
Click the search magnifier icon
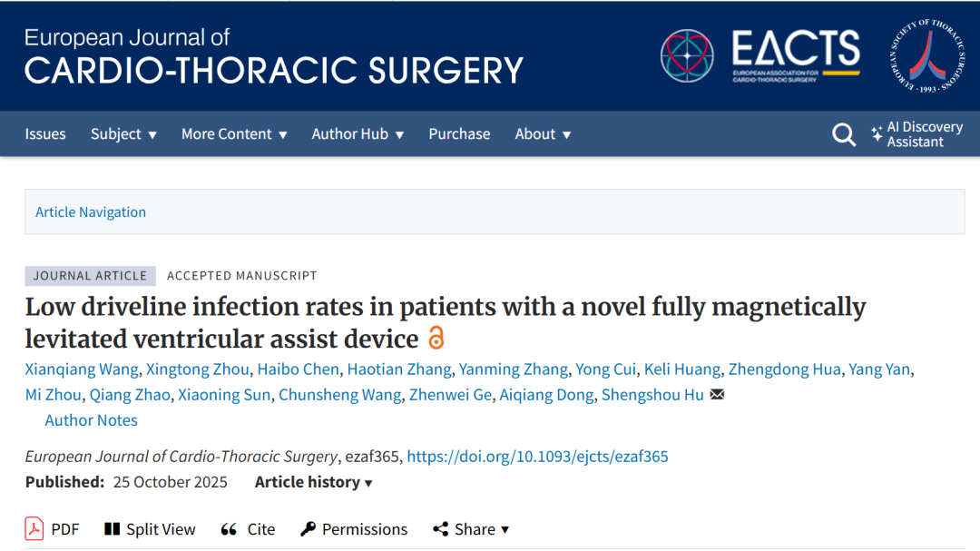844,134
